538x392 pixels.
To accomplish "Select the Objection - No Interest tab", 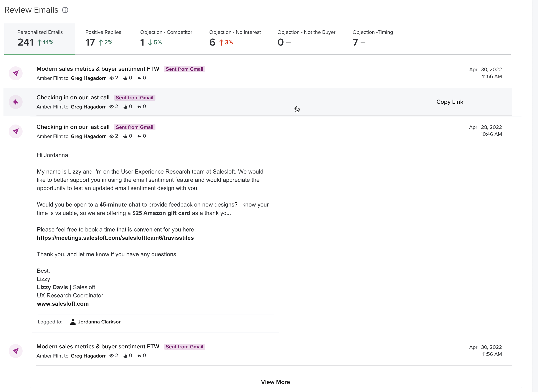I will point(235,38).
